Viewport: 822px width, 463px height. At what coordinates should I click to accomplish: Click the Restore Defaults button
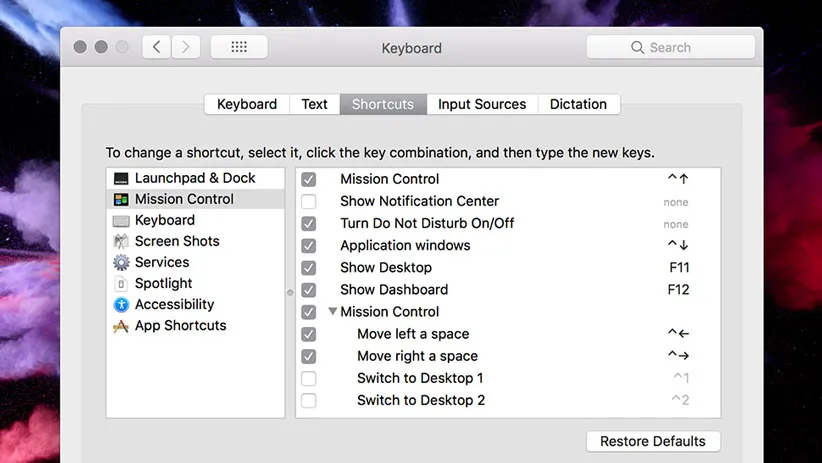pos(652,441)
